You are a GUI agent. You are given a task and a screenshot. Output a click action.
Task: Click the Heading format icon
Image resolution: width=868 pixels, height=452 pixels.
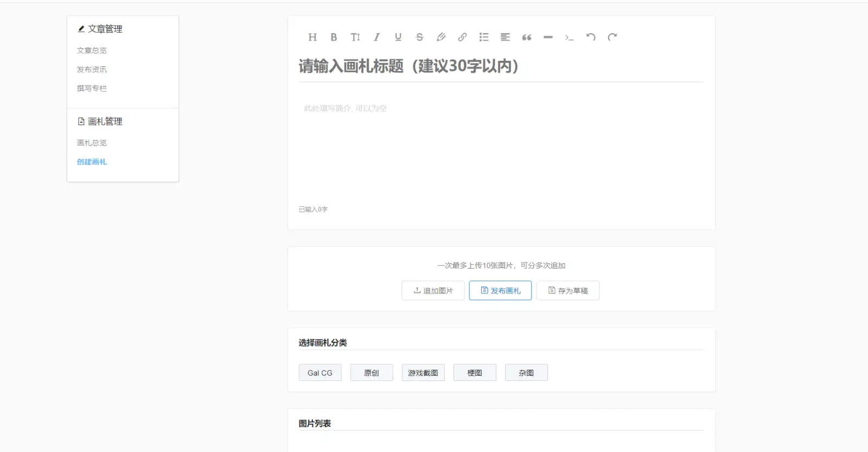pyautogui.click(x=312, y=37)
